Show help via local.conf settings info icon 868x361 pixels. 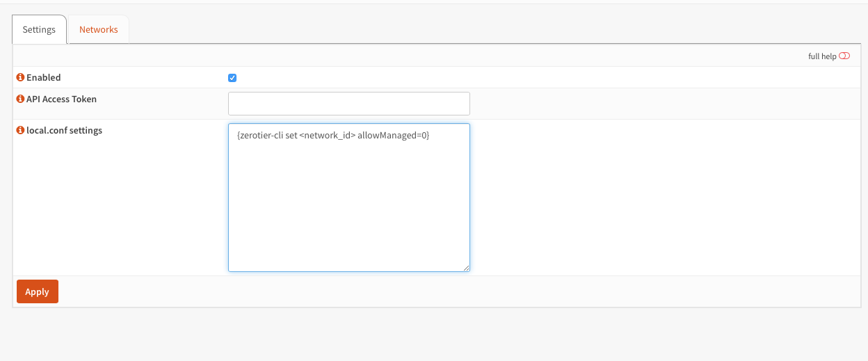coord(20,131)
